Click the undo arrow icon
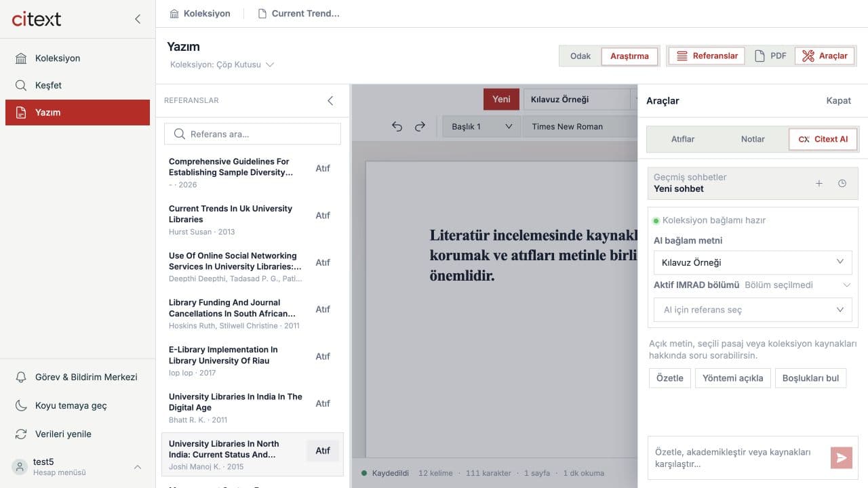Screen dimensions: 868x488 click(x=397, y=127)
